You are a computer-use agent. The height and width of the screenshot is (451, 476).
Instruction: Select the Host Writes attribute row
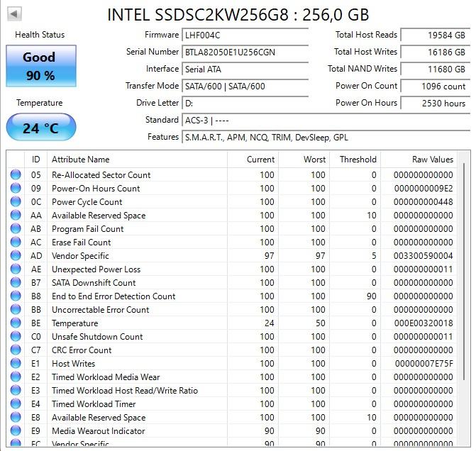[213, 364]
